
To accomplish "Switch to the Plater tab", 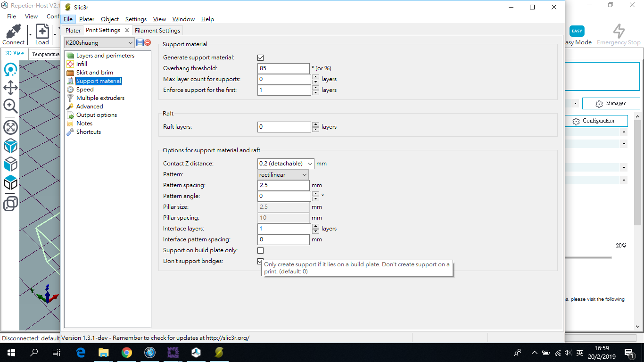I will click(x=73, y=31).
